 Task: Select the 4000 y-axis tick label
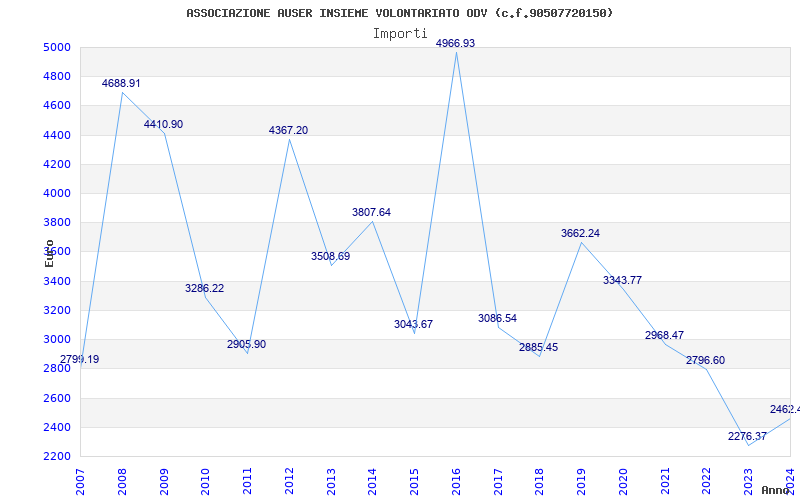coord(57,193)
